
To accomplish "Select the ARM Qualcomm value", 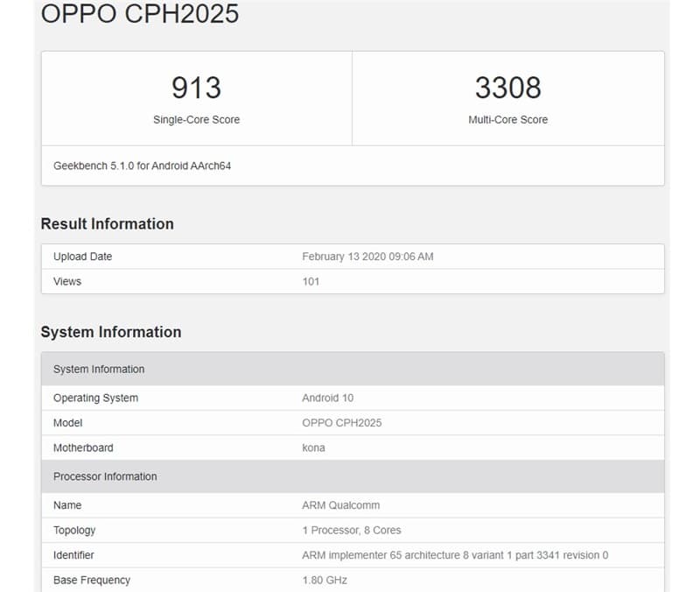I will click(340, 505).
